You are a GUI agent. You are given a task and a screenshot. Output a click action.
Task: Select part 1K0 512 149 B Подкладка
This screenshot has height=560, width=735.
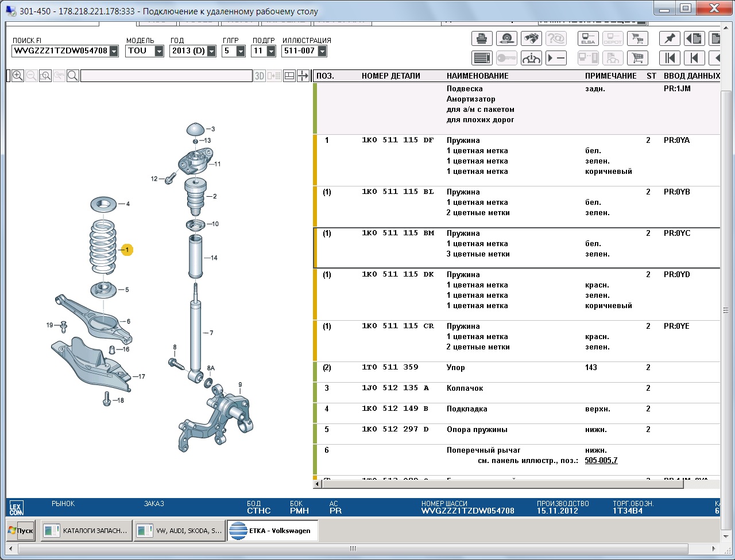(517, 413)
